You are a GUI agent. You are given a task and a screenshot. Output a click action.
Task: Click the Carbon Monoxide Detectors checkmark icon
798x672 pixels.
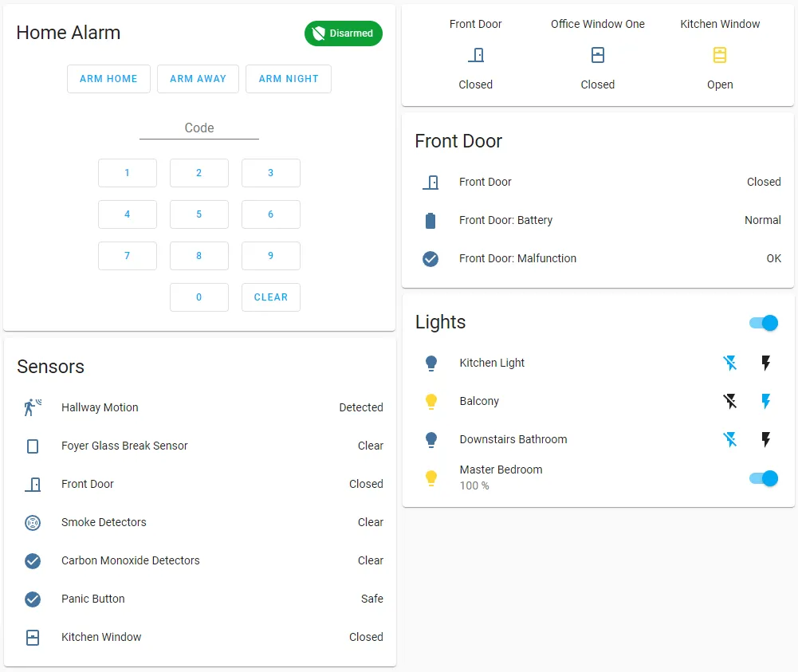point(33,560)
